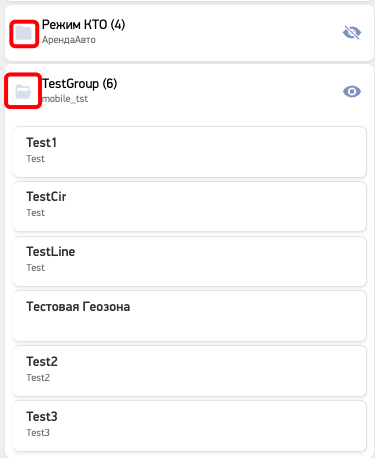Open the Test2 geozone title
Viewport: 375px width, 458px height.
point(42,362)
